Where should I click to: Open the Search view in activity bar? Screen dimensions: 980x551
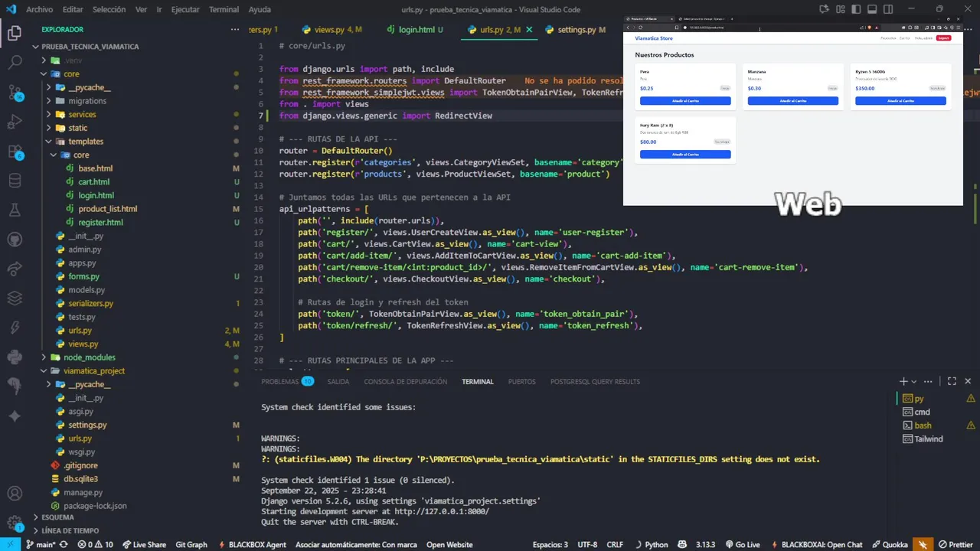pyautogui.click(x=14, y=63)
